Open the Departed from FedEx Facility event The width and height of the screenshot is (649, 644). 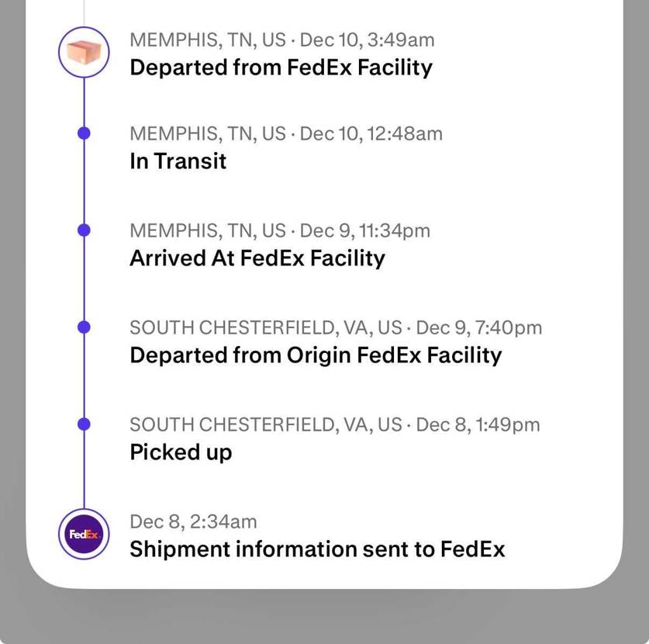pos(281,68)
